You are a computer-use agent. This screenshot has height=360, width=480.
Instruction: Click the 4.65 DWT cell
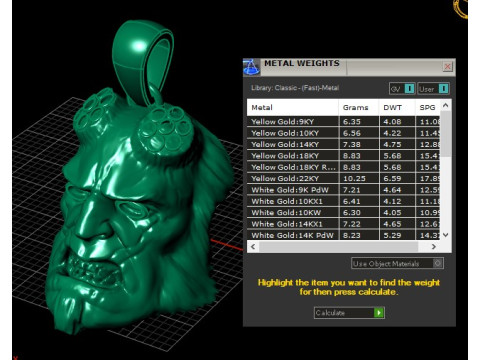[397, 224]
